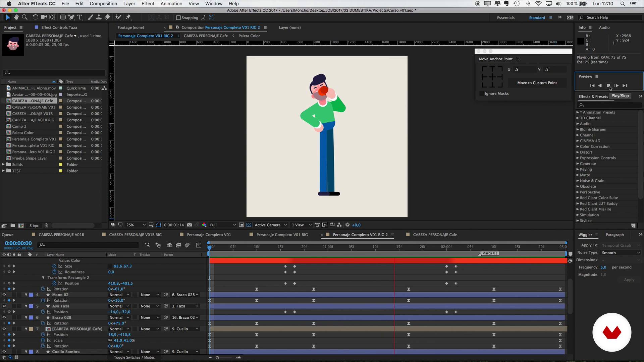Click the Size color label swatch
Screen dimensions: 644x362
tap(110, 266)
